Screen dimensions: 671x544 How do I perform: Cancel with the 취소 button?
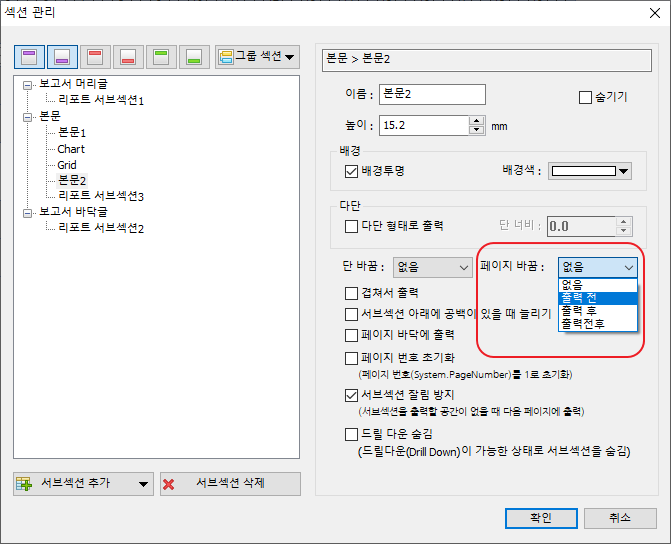(620, 518)
